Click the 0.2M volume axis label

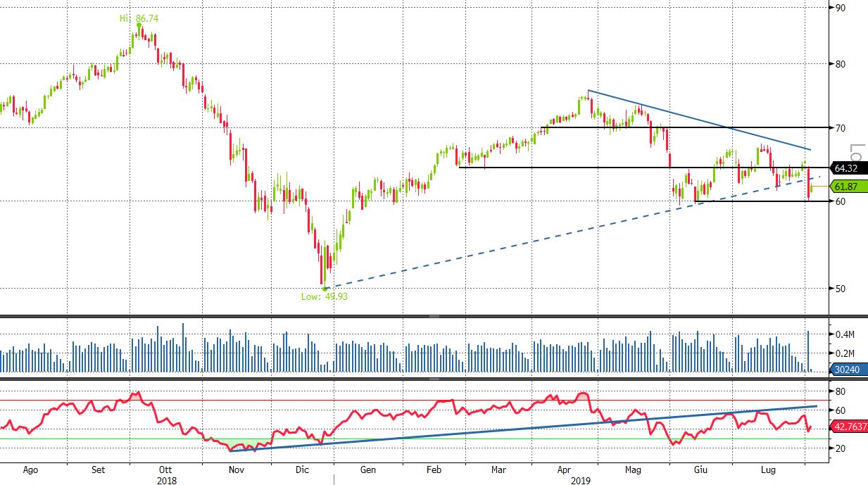point(845,353)
